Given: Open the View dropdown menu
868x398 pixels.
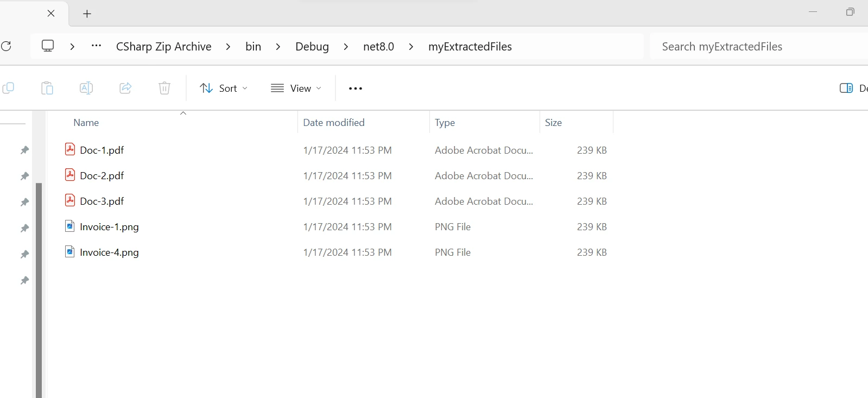Looking at the screenshot, I should click(x=296, y=88).
